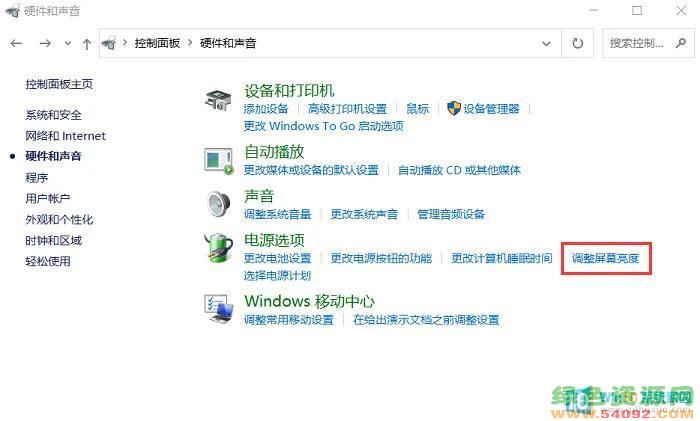Open 系统和安全 in the sidebar
Image resolution: width=700 pixels, height=421 pixels.
[54, 115]
